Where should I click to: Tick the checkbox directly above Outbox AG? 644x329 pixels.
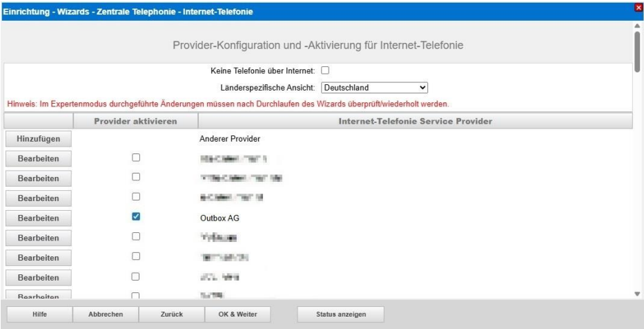click(136, 198)
